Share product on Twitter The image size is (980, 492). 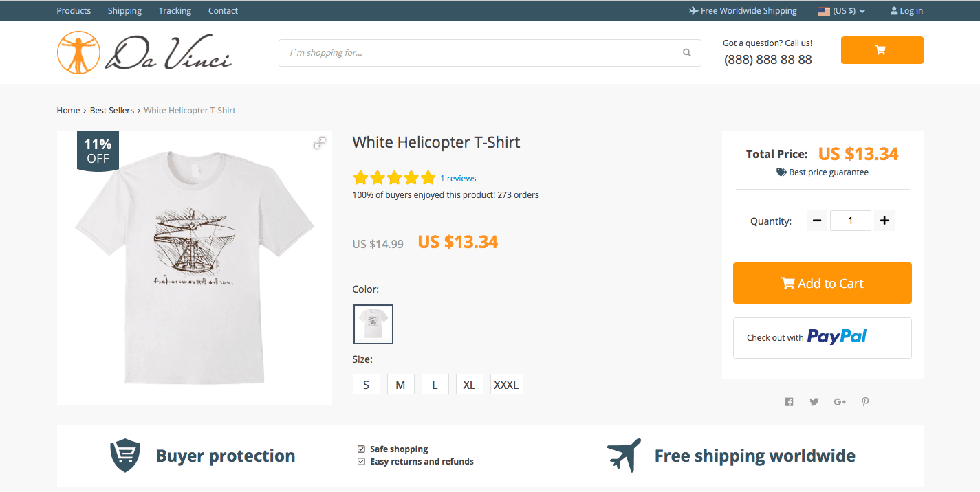(814, 402)
